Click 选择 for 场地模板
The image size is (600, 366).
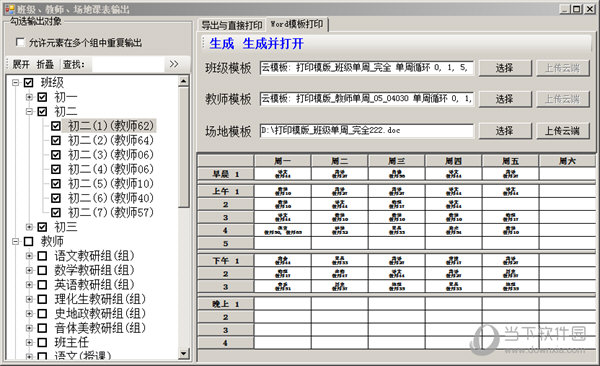click(x=505, y=131)
